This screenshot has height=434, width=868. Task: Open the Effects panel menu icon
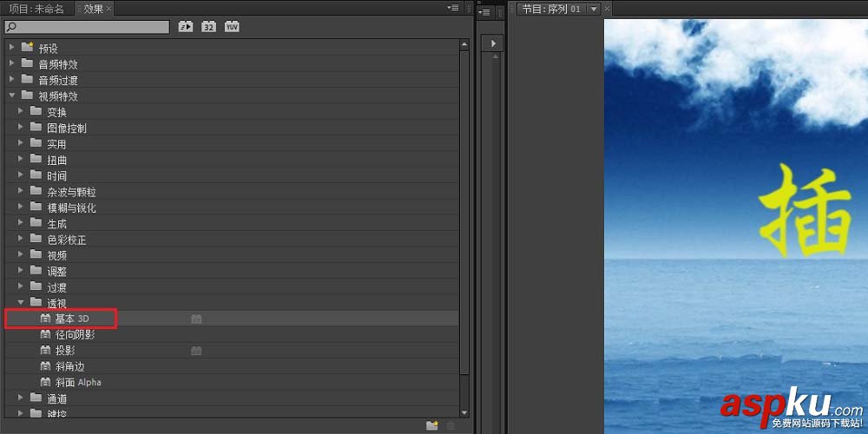click(x=453, y=9)
